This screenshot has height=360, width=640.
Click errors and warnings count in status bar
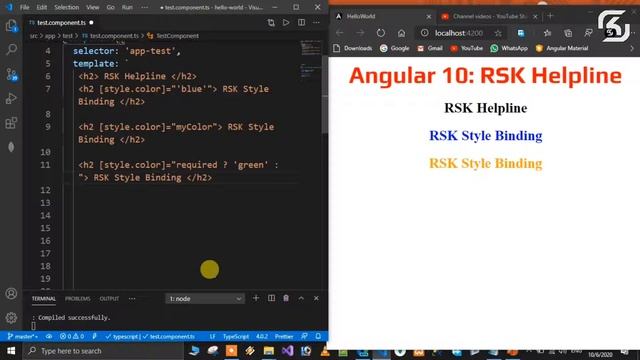pos(72,337)
